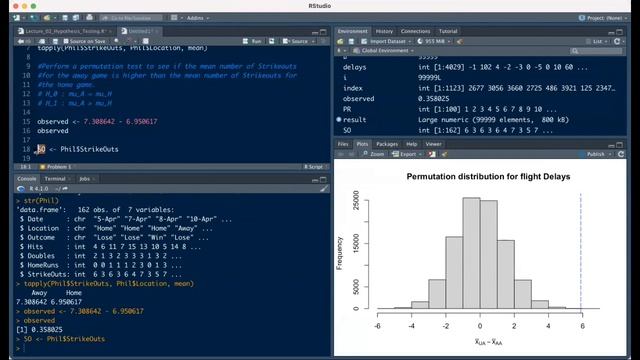The height and width of the screenshot is (360, 640).
Task: Open the Source options dropdown arrow
Action: click(313, 41)
